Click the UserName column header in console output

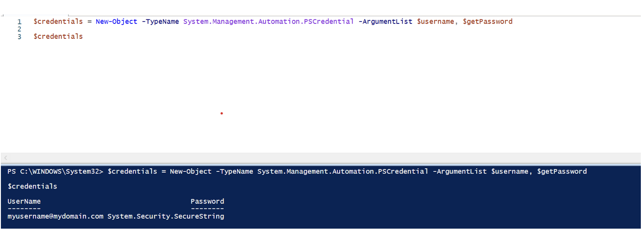tap(24, 202)
